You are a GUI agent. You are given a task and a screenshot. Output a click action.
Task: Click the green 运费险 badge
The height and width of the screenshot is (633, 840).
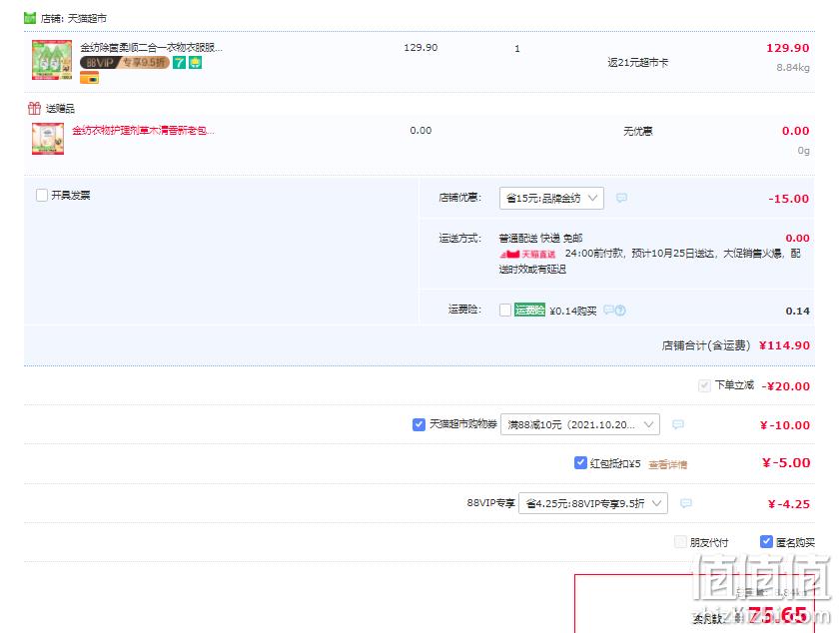(x=529, y=311)
